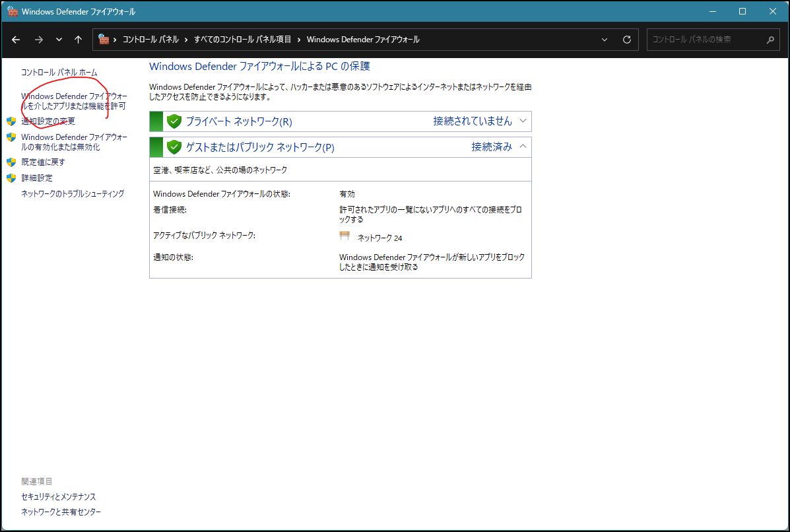Open セキュリティとメンテナンス link
Viewport: 790px width, 532px height.
click(59, 497)
